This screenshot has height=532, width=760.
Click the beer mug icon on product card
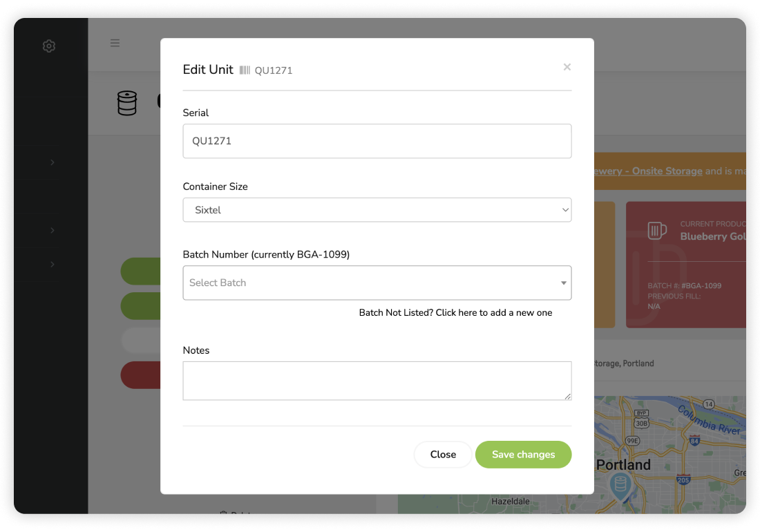657,231
